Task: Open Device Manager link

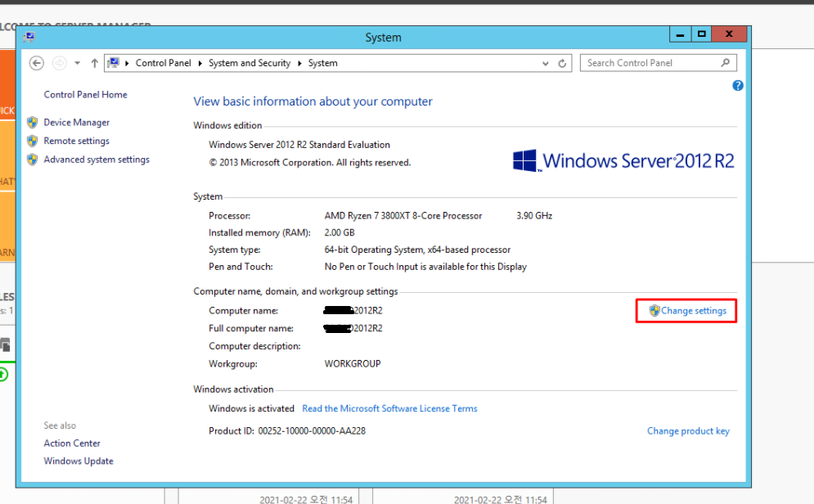Action: 76,123
